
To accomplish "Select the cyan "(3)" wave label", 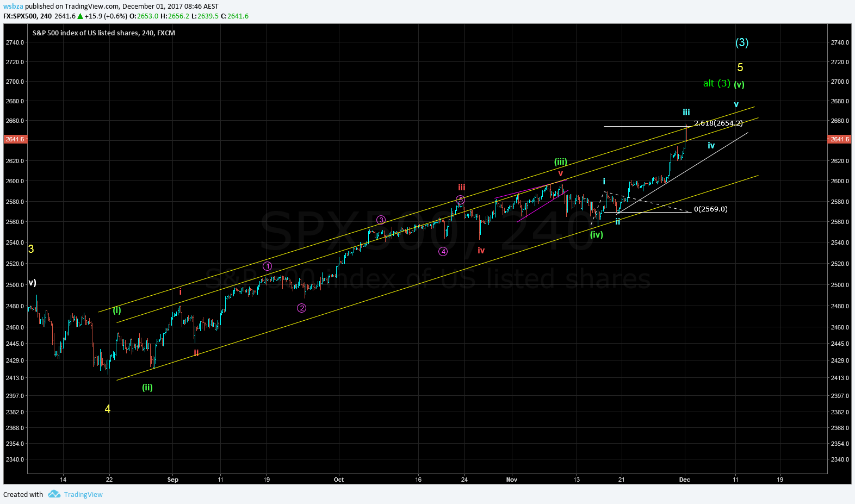I will [742, 42].
